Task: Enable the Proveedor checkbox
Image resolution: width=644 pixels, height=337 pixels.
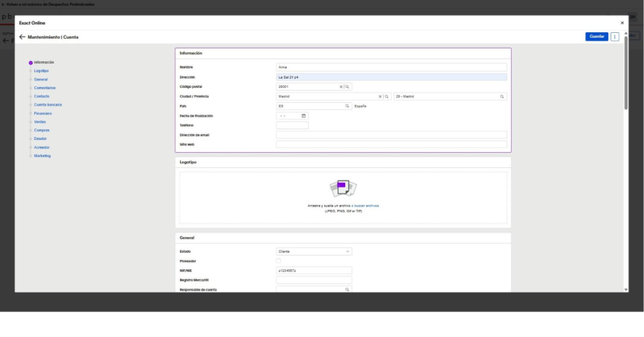Action: click(279, 261)
